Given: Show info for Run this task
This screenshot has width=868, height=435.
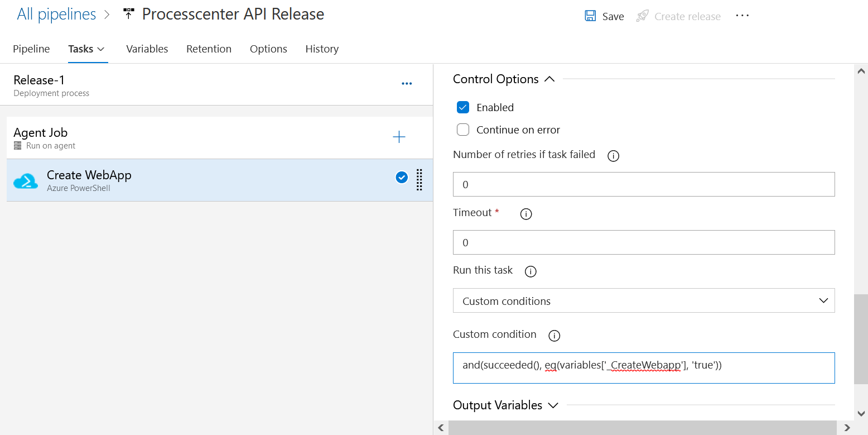Looking at the screenshot, I should (531, 271).
